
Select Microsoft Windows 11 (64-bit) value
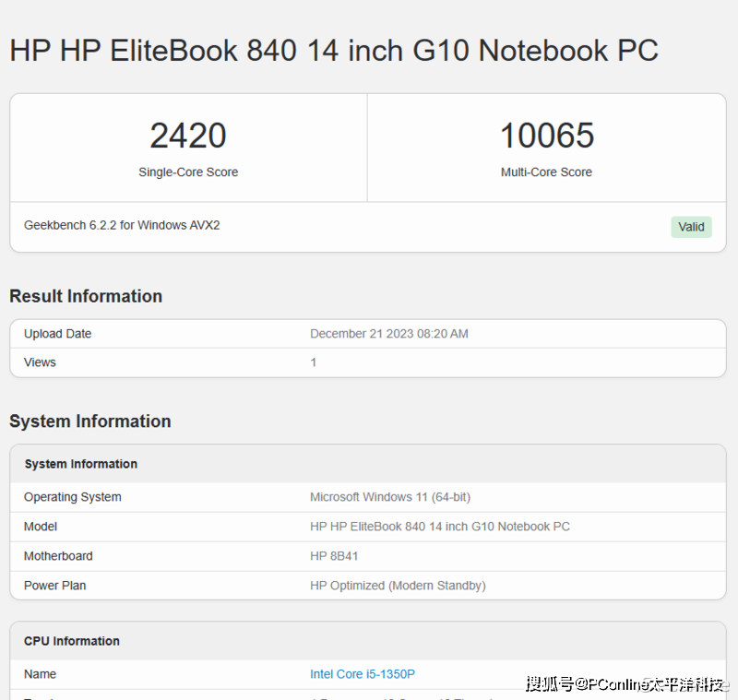390,497
